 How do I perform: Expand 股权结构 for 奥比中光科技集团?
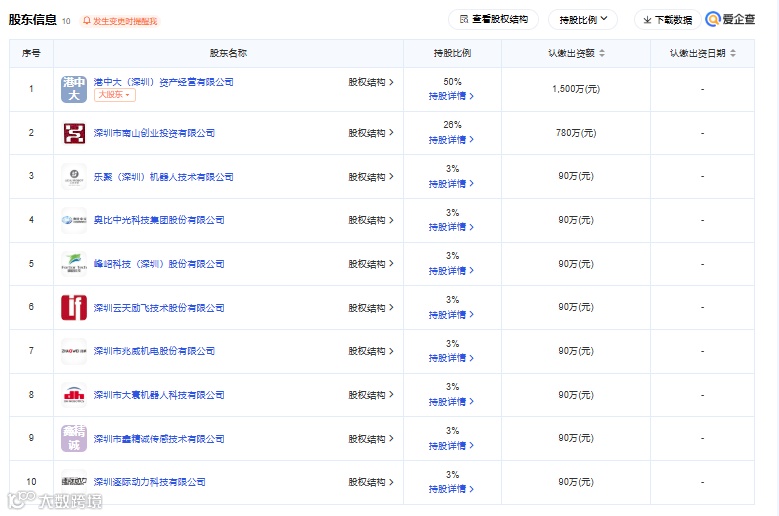[x=371, y=220]
